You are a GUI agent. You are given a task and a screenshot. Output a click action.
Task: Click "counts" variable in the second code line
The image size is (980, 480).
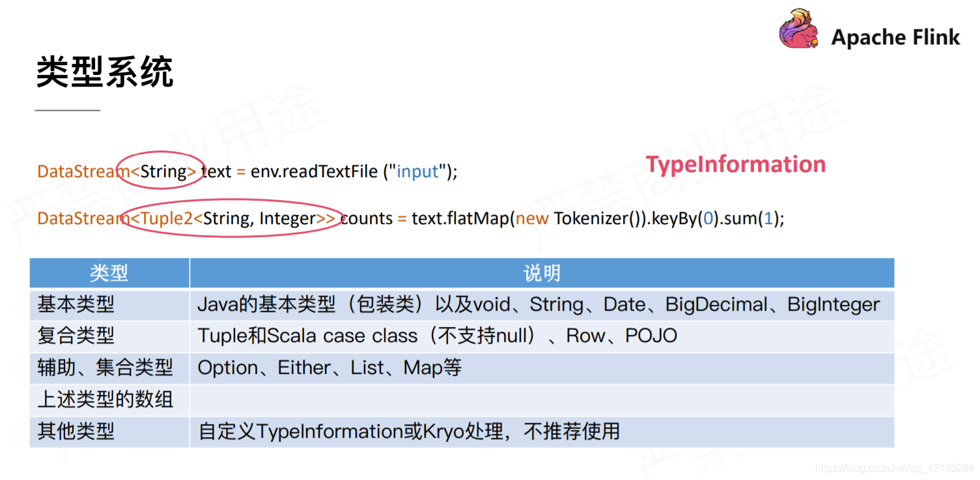coord(367,219)
